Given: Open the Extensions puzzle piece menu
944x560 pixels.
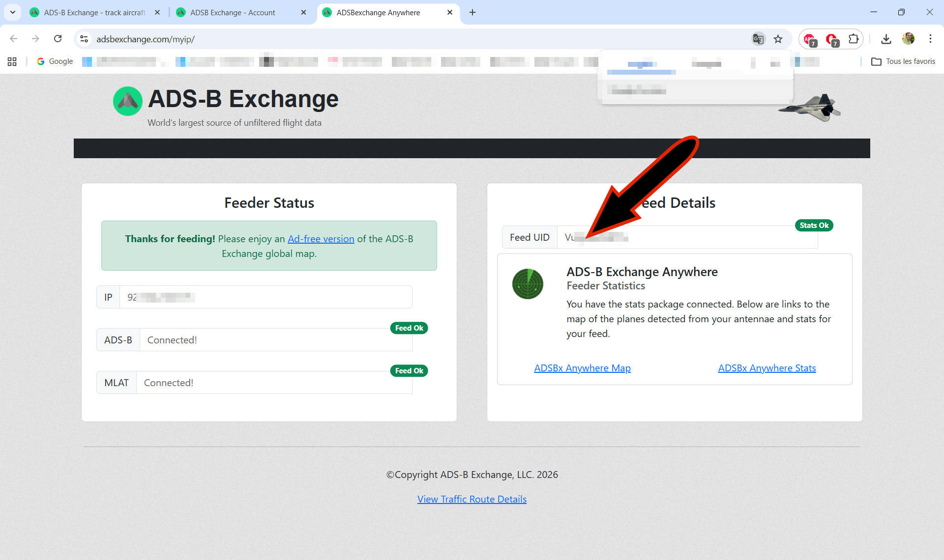Looking at the screenshot, I should tap(854, 39).
